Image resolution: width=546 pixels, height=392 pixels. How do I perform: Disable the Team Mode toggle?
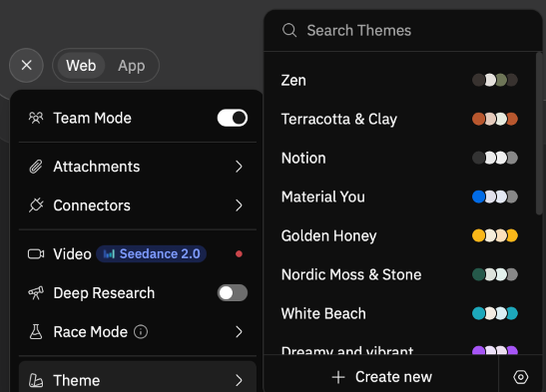(x=233, y=118)
